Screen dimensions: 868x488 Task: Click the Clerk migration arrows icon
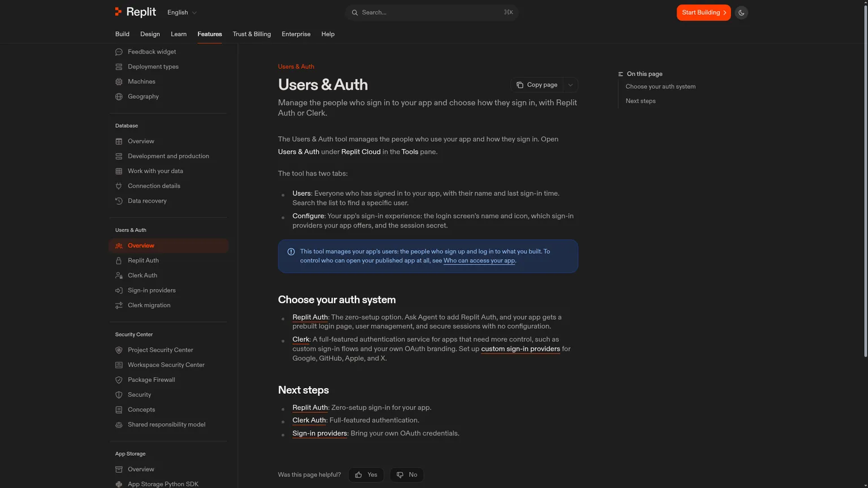(x=119, y=306)
